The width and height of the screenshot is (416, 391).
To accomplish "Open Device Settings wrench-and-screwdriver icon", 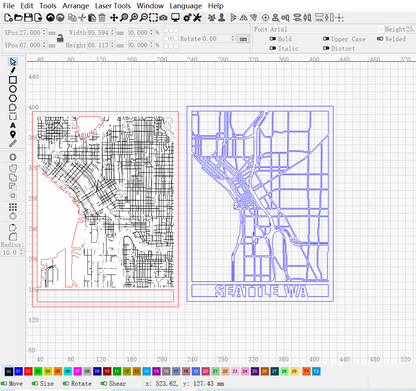I will coord(197,18).
